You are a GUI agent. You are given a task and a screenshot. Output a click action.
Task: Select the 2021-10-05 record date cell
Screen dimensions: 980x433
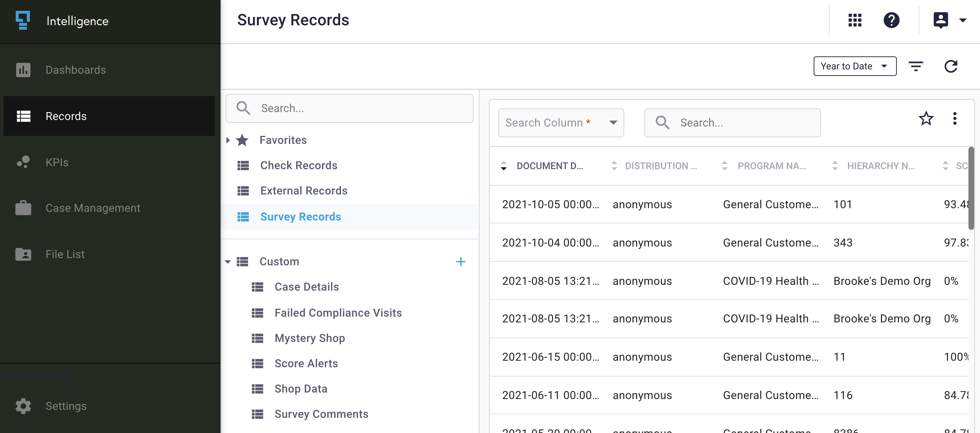[x=550, y=205]
